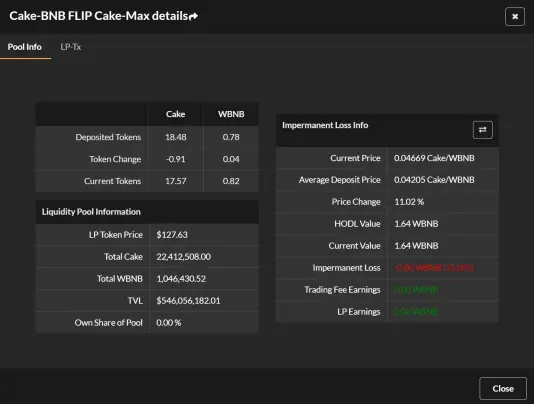Select the green Trading Fee Earnings value

(416, 290)
